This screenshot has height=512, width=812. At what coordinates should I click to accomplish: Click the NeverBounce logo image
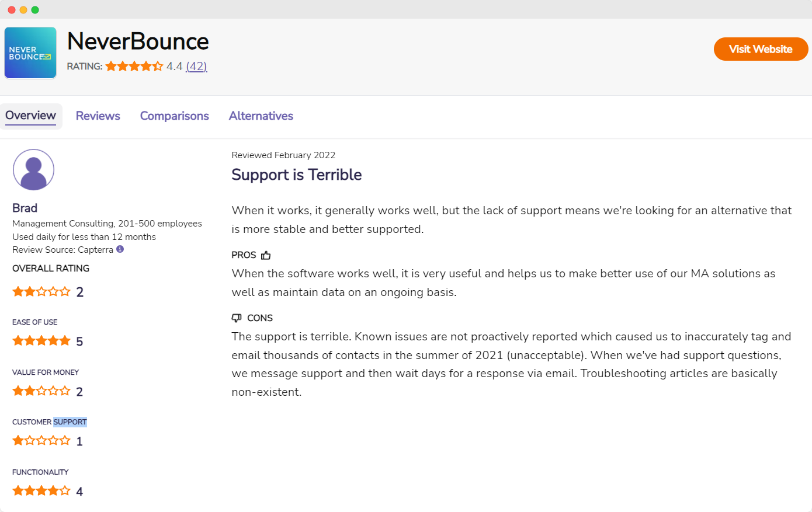pyautogui.click(x=30, y=53)
